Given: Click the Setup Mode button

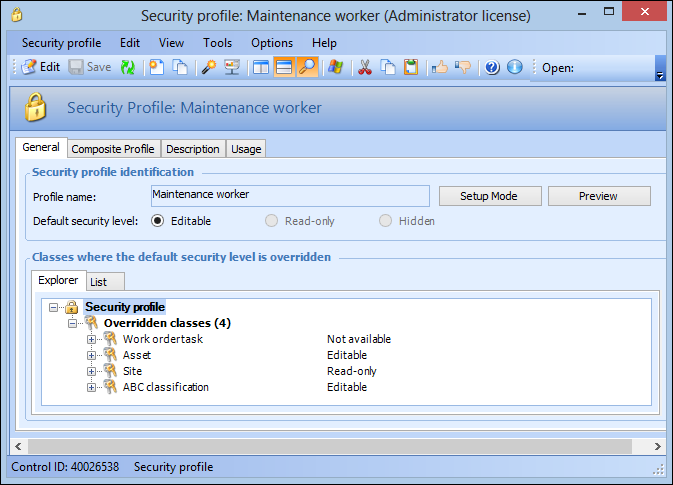Looking at the screenshot, I should [489, 196].
